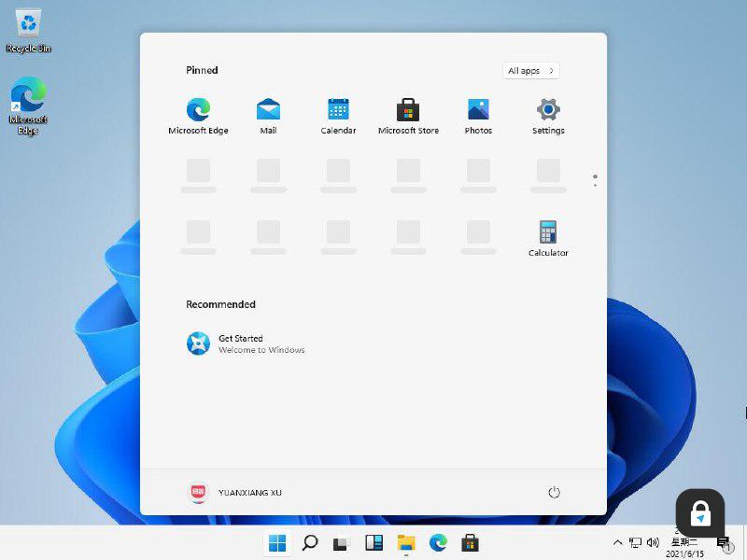
Task: Open the Widgets panel from taskbar
Action: pyautogui.click(x=374, y=542)
